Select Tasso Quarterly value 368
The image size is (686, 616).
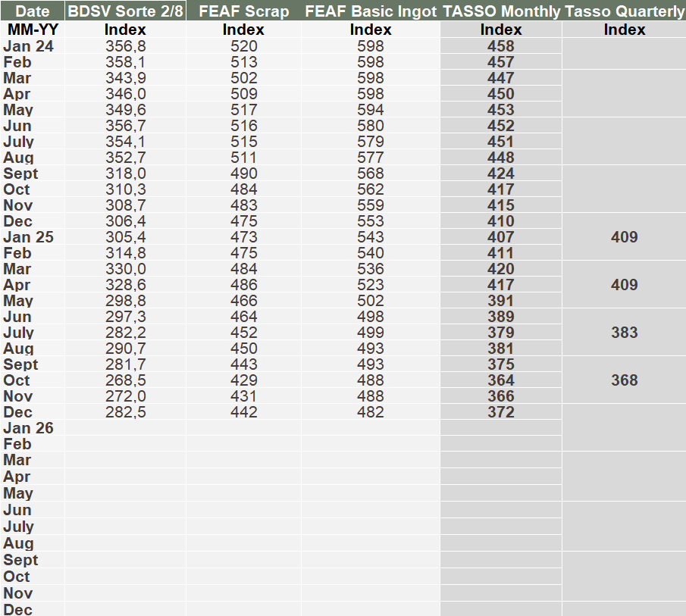pos(625,380)
